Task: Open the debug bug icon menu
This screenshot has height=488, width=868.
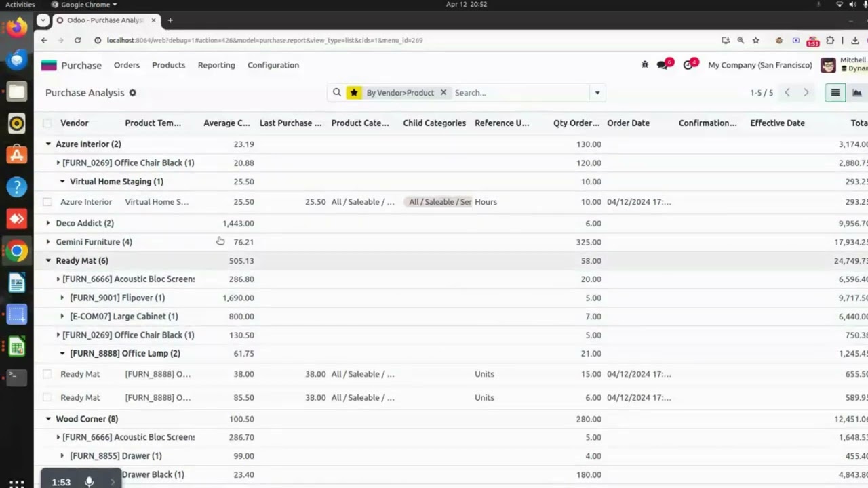Action: tap(645, 65)
